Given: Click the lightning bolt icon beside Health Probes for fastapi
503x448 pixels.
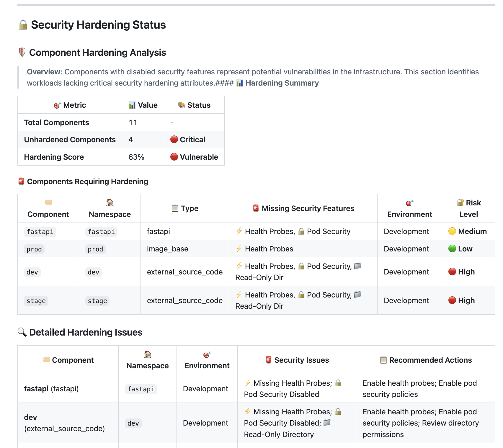Looking at the screenshot, I should point(239,231).
